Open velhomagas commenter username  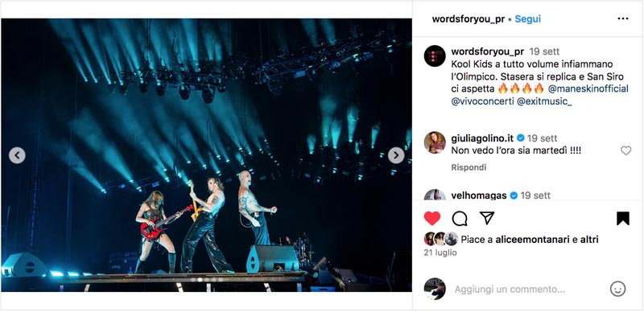pyautogui.click(x=479, y=196)
